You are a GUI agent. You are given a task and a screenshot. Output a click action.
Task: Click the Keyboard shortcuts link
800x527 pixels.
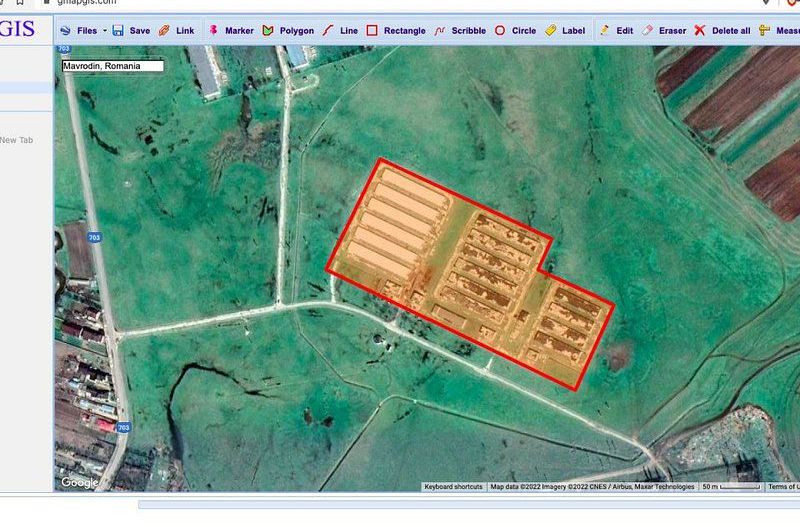(453, 487)
